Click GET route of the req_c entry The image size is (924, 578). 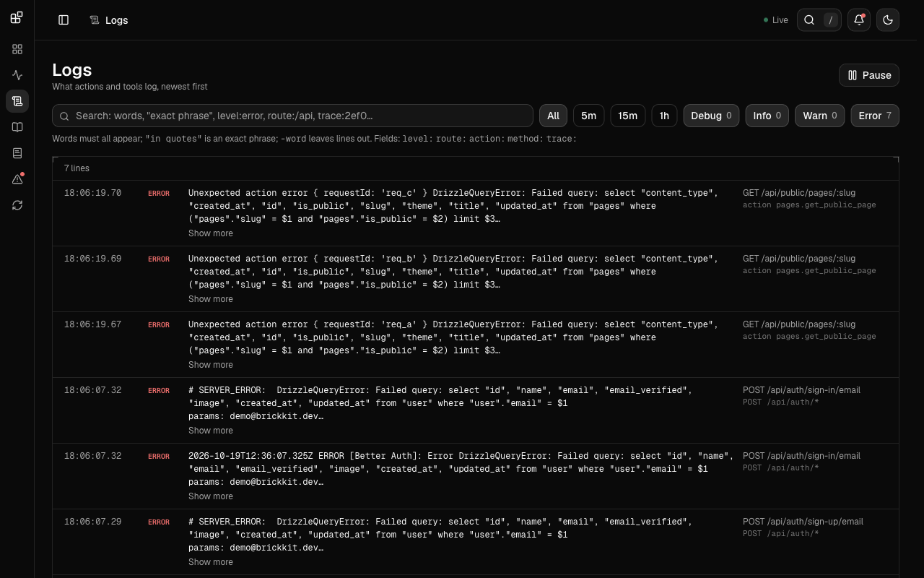coord(799,193)
